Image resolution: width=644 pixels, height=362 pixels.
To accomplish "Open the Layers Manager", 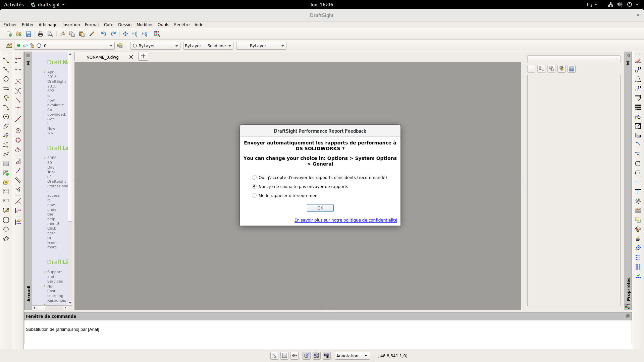I will [9, 46].
